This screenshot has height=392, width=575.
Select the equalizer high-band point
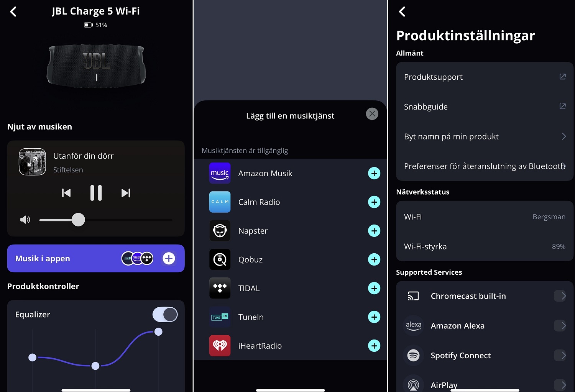pos(158,332)
